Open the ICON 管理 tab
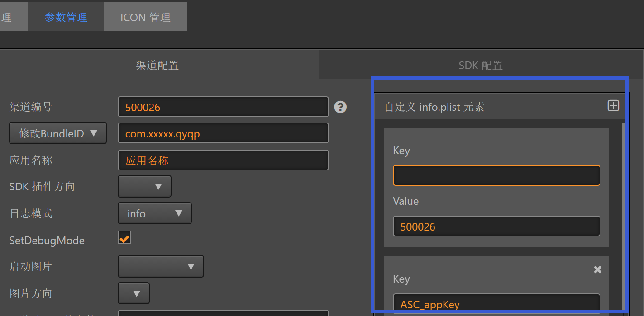The width and height of the screenshot is (644, 316). click(145, 17)
